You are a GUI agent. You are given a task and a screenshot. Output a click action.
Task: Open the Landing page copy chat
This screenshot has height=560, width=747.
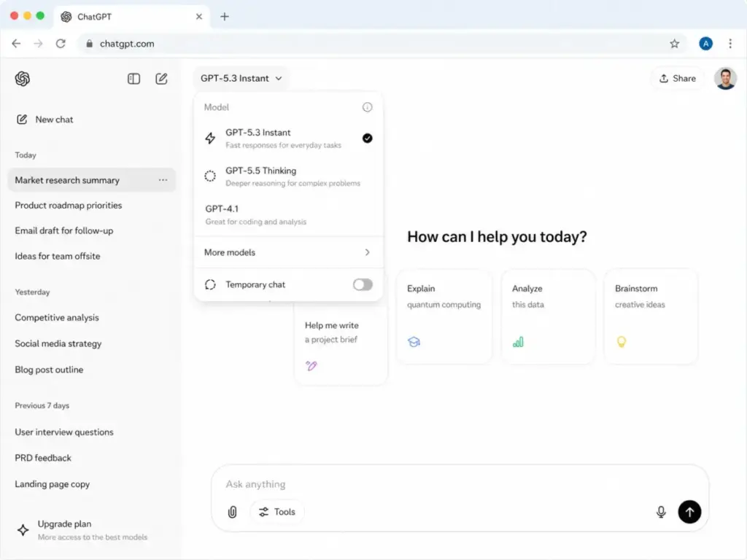pos(53,484)
